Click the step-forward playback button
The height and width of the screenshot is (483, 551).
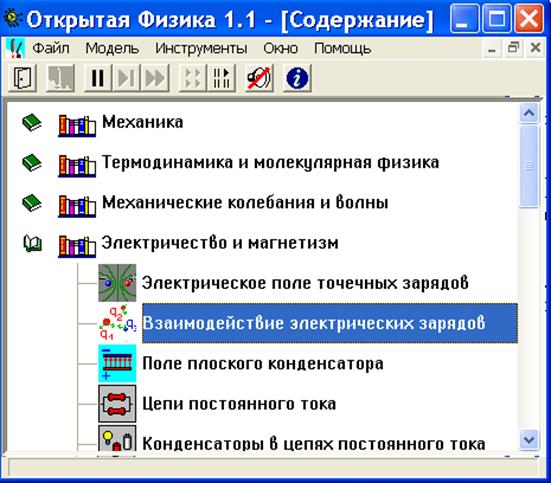126,78
